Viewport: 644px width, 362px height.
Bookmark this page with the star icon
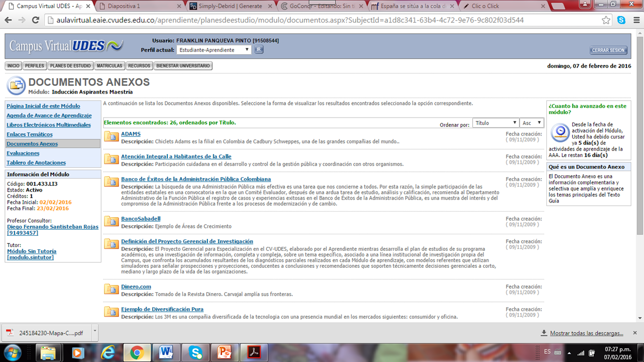(x=606, y=20)
